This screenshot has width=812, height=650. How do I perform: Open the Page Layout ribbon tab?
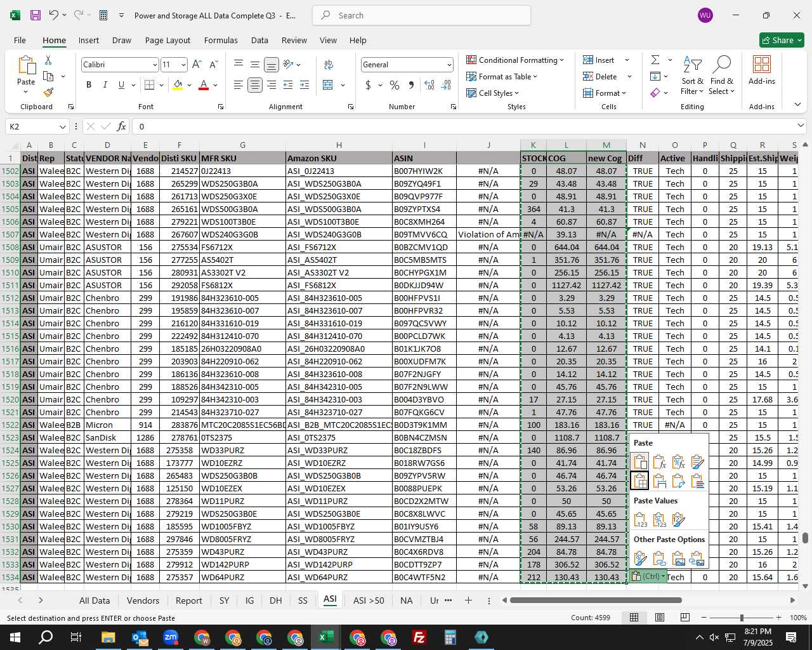167,40
